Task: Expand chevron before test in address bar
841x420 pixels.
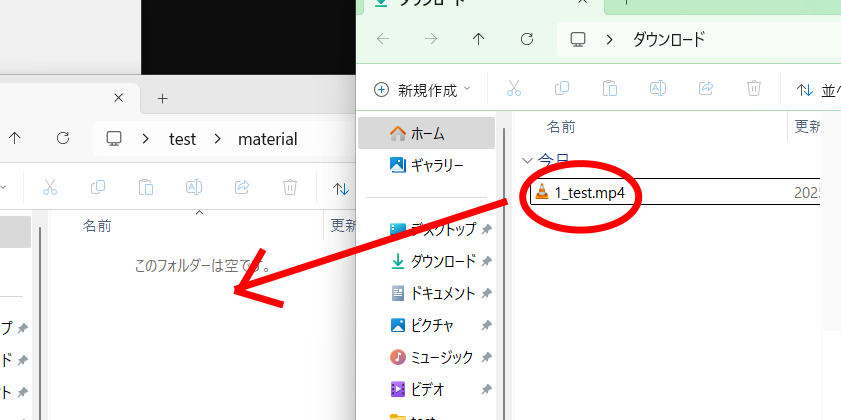Action: click(145, 139)
